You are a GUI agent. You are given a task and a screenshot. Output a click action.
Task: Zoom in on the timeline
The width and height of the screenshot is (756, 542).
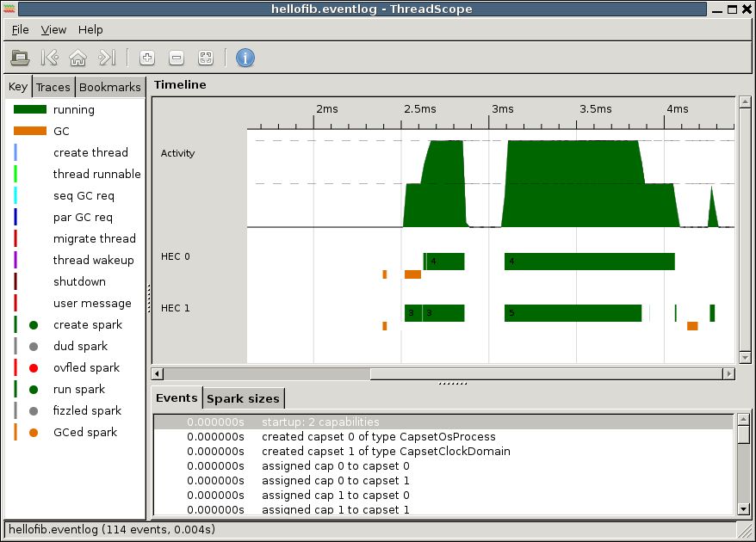(147, 58)
